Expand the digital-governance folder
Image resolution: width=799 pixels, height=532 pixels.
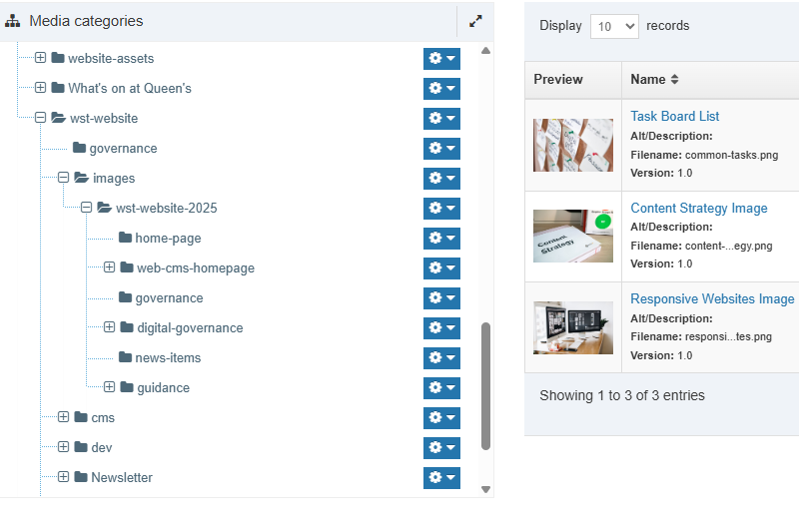(x=110, y=327)
